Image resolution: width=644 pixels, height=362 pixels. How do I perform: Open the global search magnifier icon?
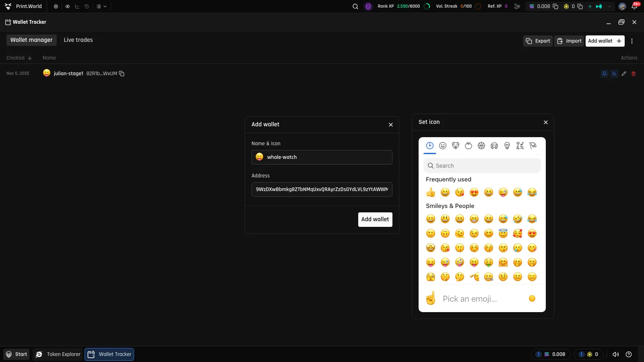355,6
